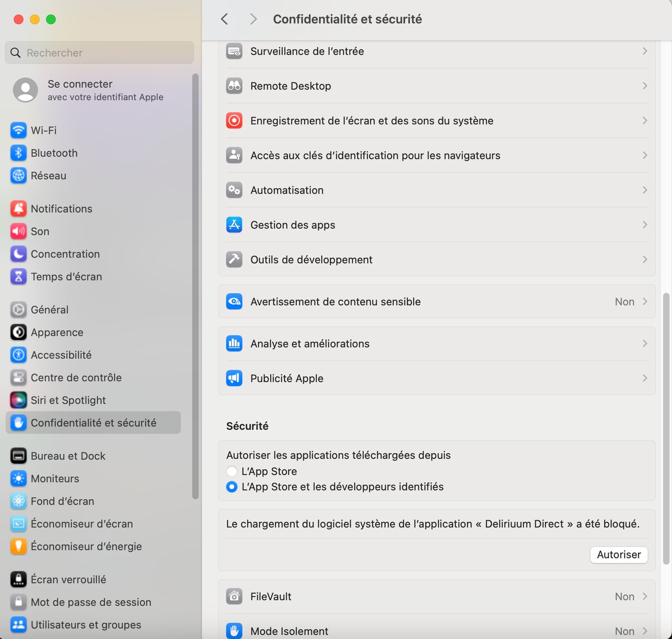Screen dimensions: 672x639
Task: Click the main pane vertical scrollbar
Action: pos(666,428)
